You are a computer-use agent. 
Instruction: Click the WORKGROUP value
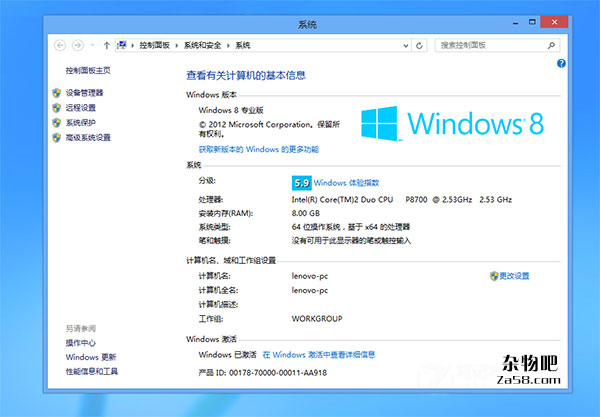coord(317,319)
